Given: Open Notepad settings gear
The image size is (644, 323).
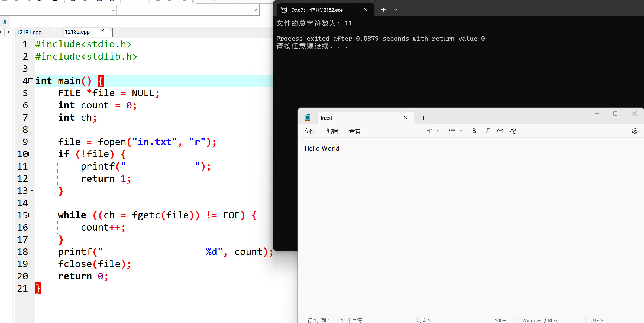Looking at the screenshot, I should [635, 131].
